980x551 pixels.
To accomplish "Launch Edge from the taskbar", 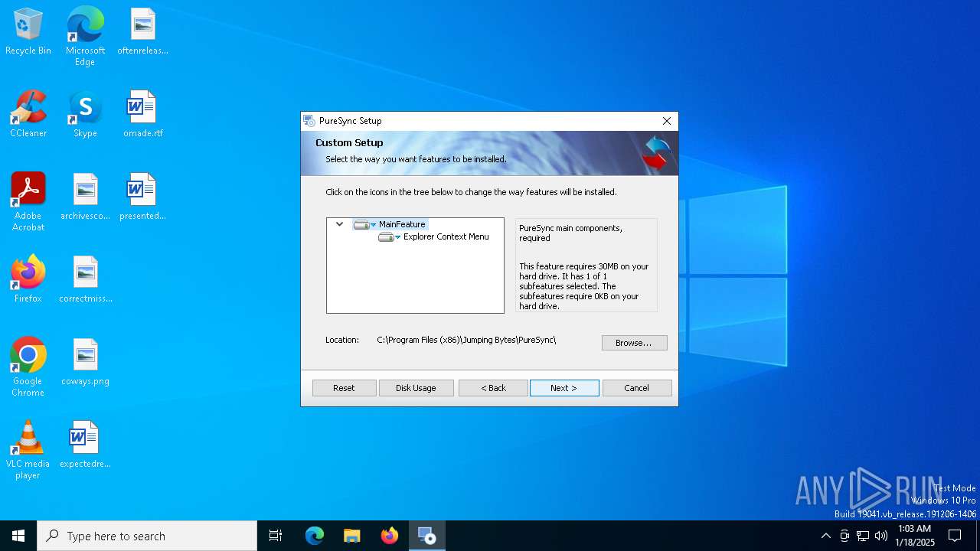I will (315, 536).
